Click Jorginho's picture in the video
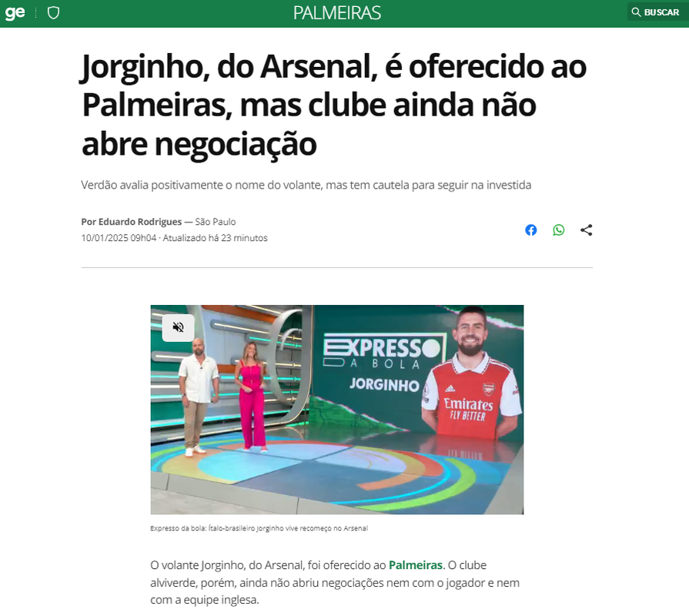The height and width of the screenshot is (616, 689). (472, 373)
